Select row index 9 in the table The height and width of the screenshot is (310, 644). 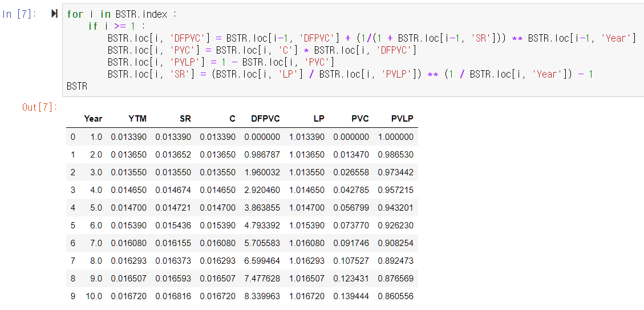72,296
